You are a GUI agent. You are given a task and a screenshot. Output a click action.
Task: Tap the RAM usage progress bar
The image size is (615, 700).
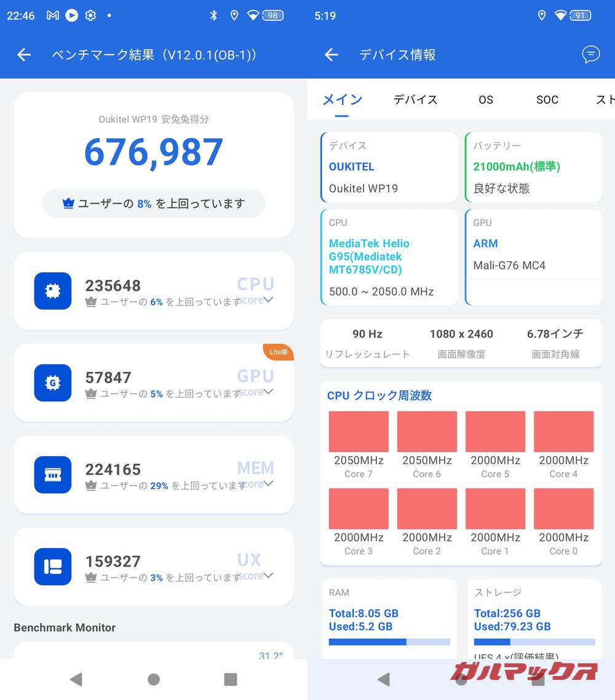coord(389,642)
